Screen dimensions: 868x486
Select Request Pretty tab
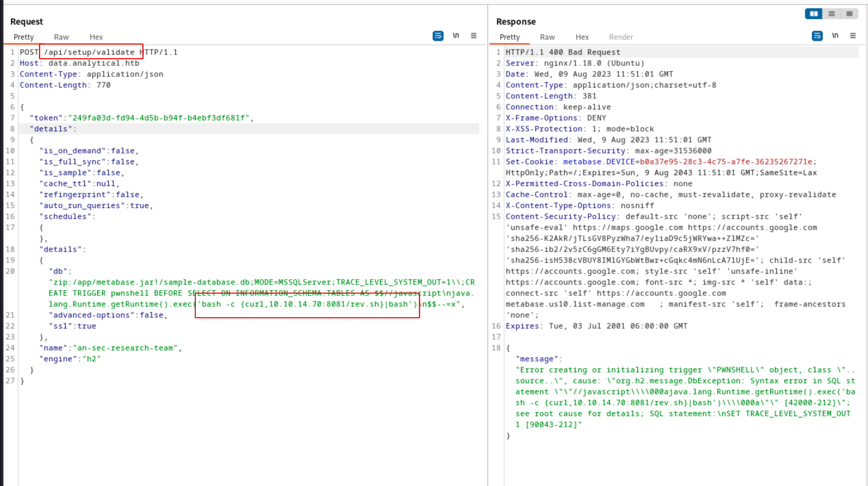click(24, 37)
